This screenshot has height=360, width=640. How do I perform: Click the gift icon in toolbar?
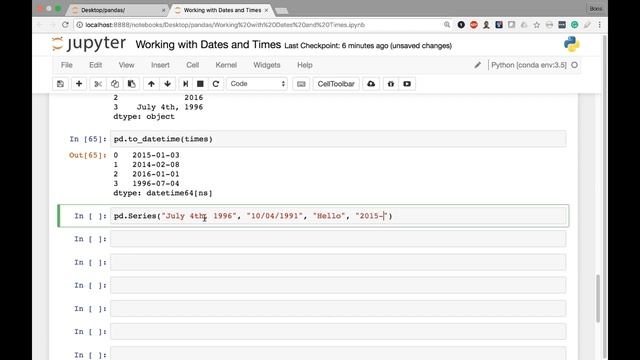tap(391, 84)
